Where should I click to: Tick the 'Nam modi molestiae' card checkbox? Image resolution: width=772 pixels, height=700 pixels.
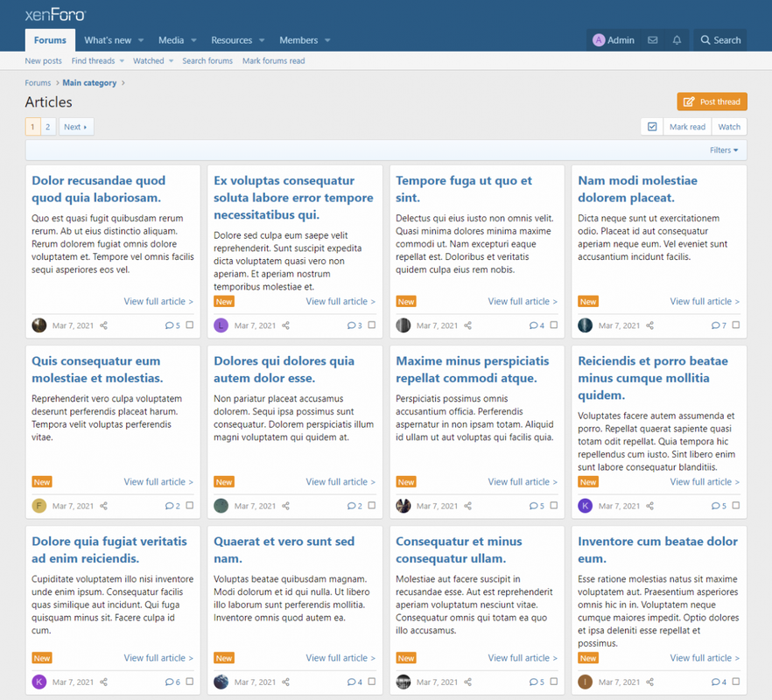(735, 325)
